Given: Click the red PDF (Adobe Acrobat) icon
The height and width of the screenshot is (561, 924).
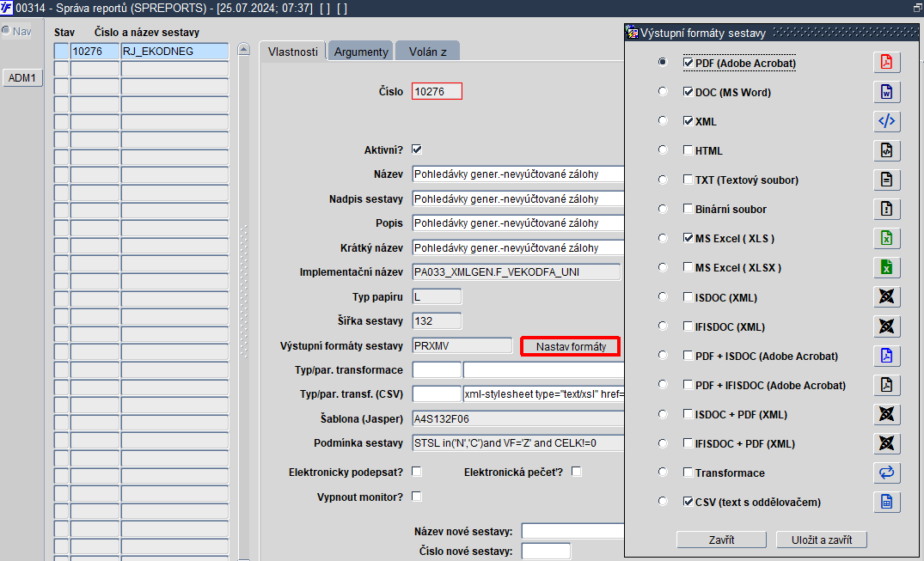Looking at the screenshot, I should [886, 62].
